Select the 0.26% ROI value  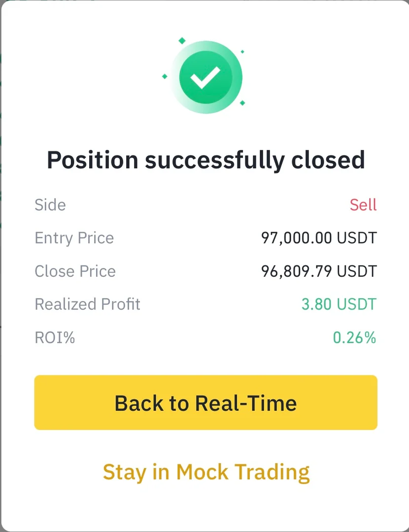coord(354,337)
